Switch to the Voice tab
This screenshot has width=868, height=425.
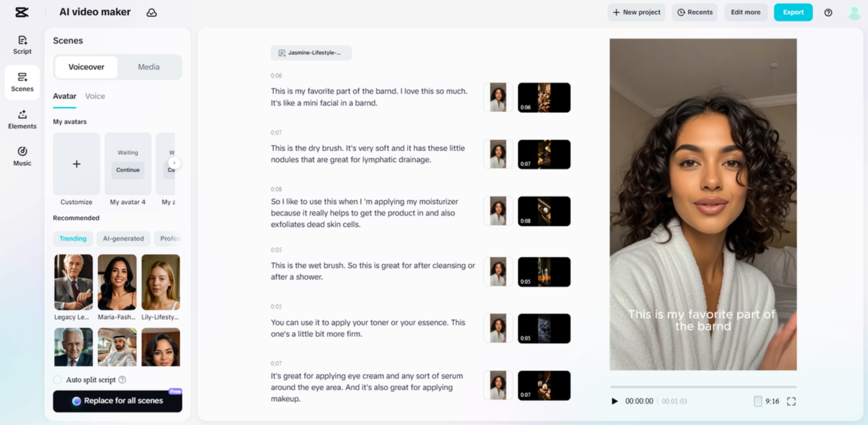pos(95,96)
